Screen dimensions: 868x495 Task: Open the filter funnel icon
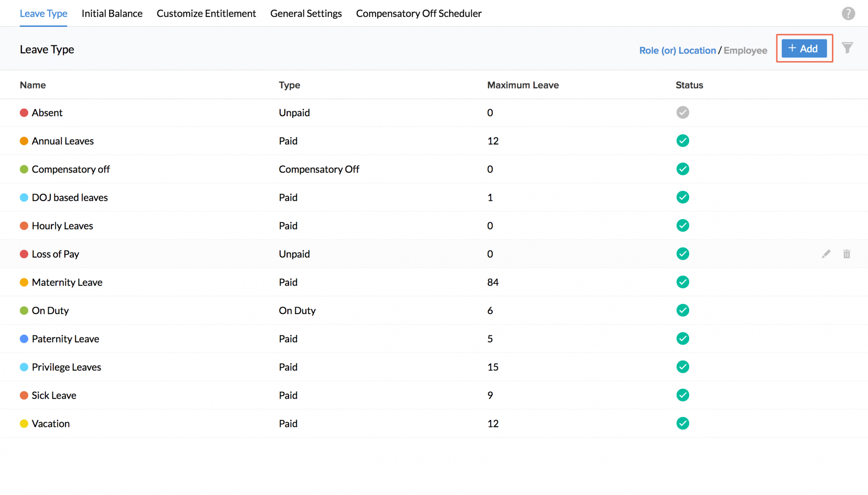(847, 48)
